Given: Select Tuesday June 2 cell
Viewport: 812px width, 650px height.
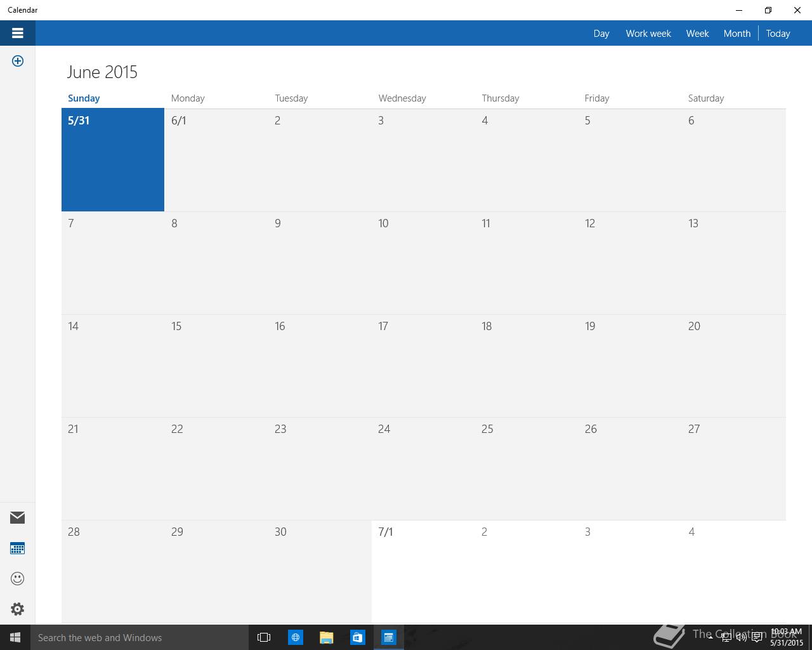Looking at the screenshot, I should 320,159.
